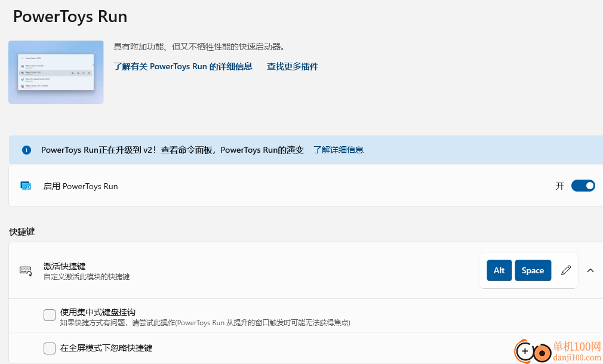Click the blue info icon in upgrade banner

[26, 150]
